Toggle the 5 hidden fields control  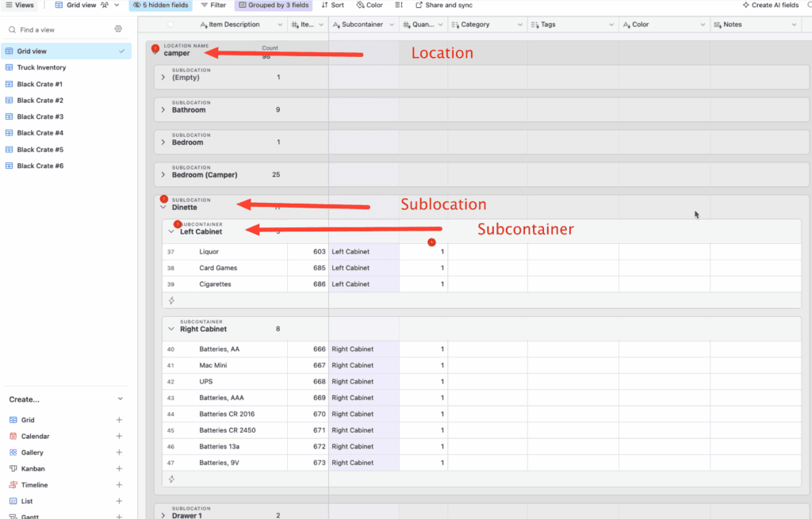click(162, 5)
